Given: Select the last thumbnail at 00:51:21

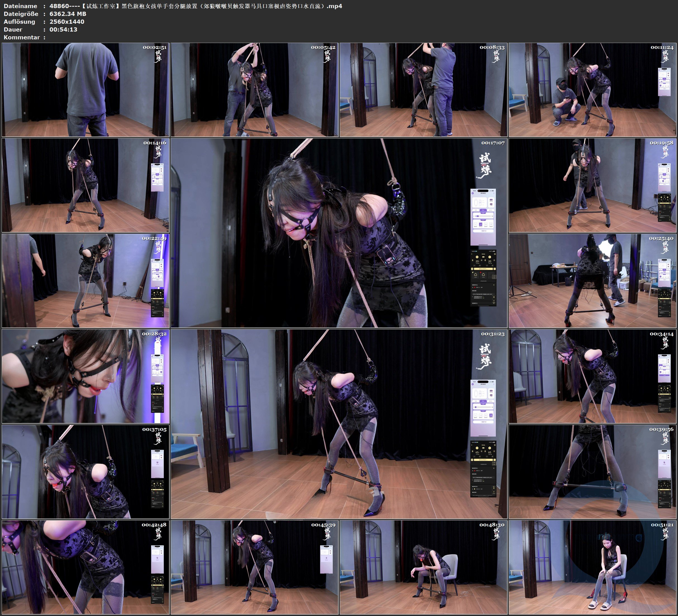Looking at the screenshot, I should coord(592,567).
